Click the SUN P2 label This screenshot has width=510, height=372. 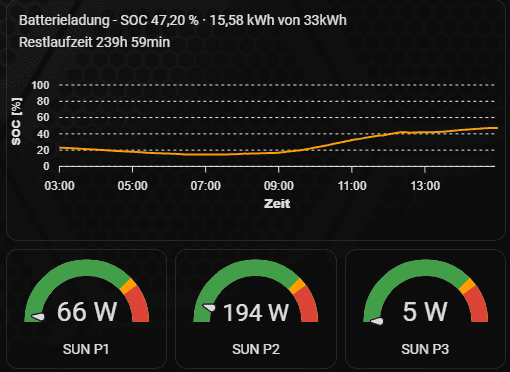[x=256, y=349]
